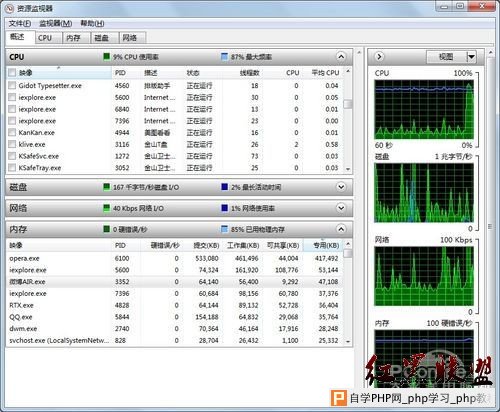Select 微博AIR.exe row in memory list

click(175, 282)
